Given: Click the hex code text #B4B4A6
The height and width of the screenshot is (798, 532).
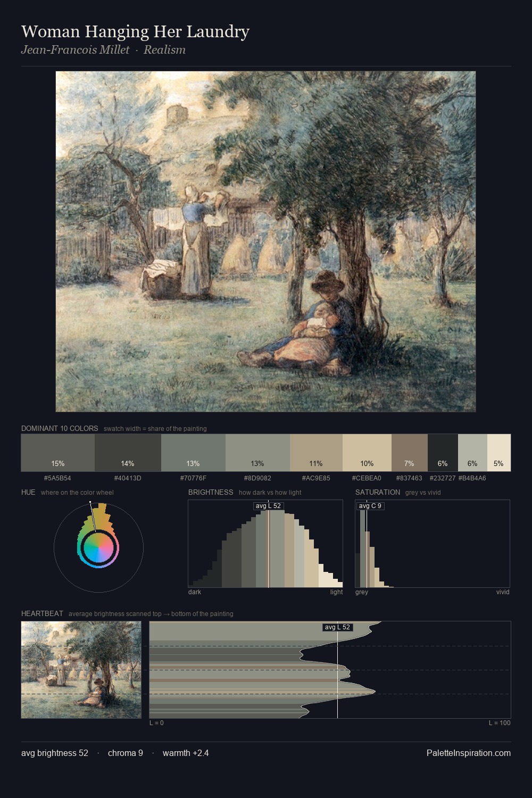Looking at the screenshot, I should 472,478.
